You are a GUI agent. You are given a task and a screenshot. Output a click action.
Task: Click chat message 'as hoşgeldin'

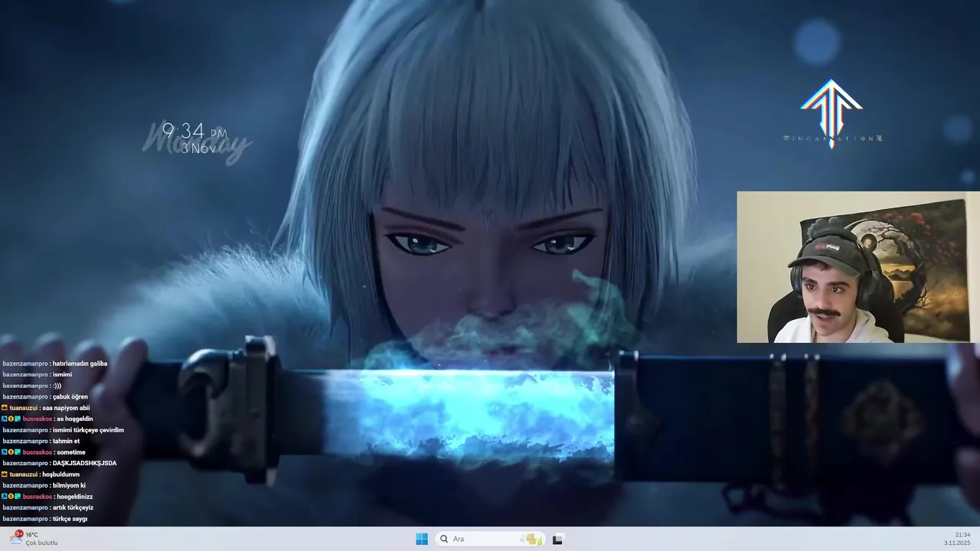click(x=74, y=419)
